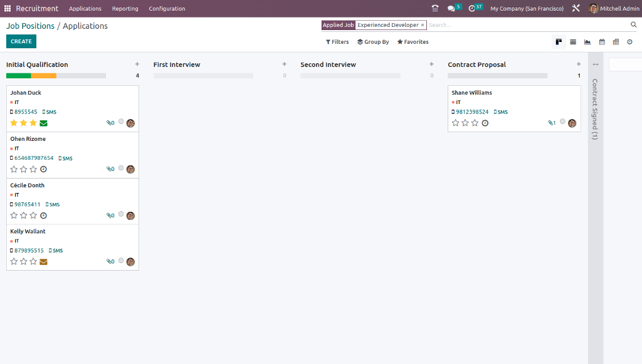
Task: Open the Filters dropdown
Action: [337, 42]
